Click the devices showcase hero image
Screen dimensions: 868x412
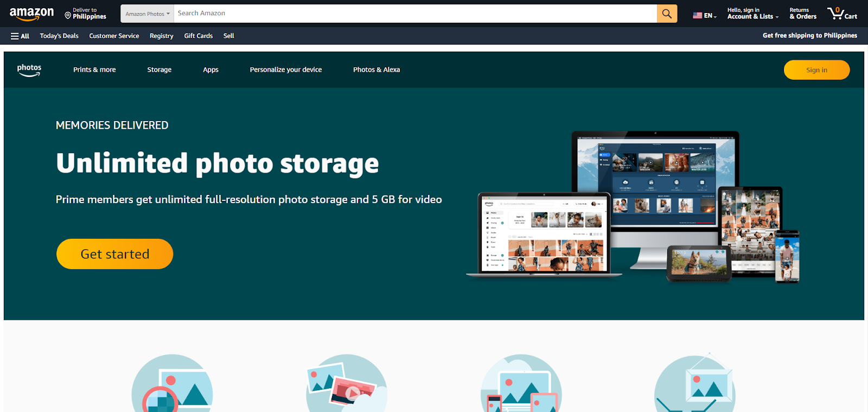633,207
